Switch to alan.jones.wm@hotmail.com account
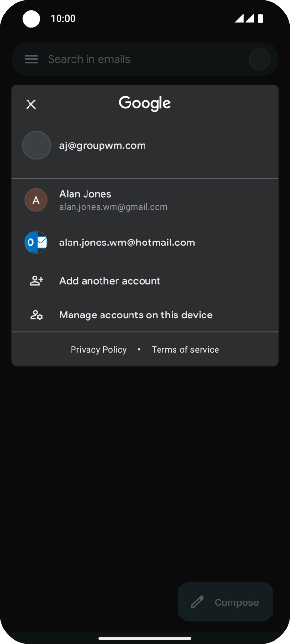The image size is (290, 644). point(145,243)
